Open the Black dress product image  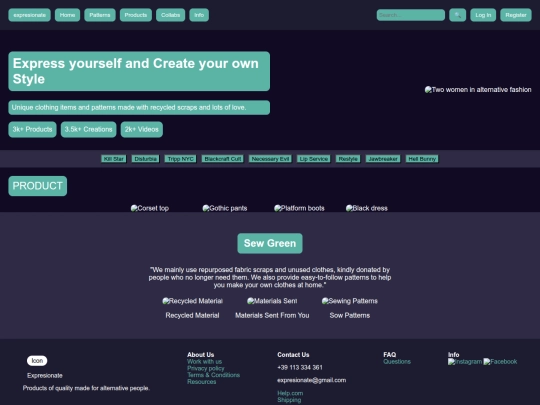pyautogui.click(x=367, y=208)
